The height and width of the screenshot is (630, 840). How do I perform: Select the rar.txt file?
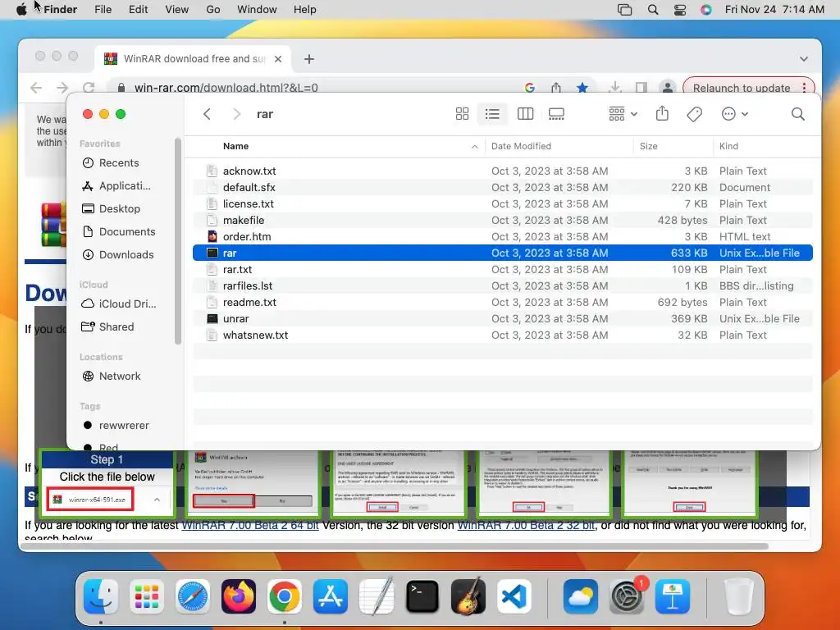tap(503, 269)
